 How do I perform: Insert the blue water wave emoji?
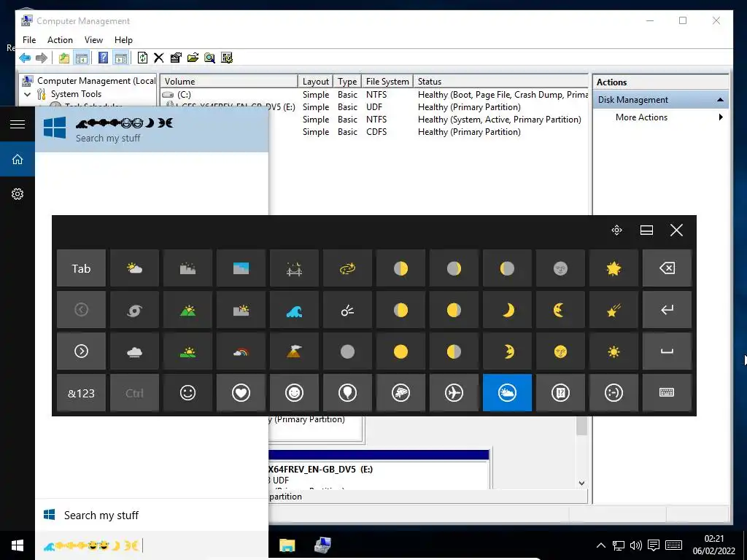point(294,310)
